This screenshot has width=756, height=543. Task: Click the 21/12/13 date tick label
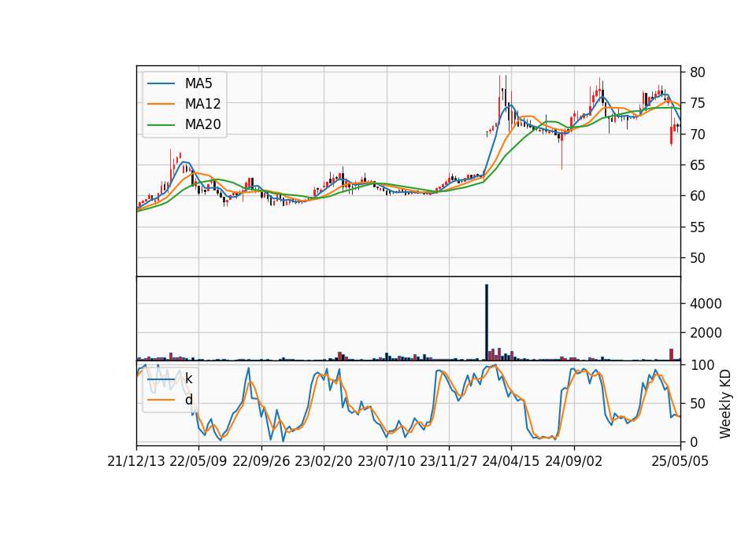click(136, 461)
